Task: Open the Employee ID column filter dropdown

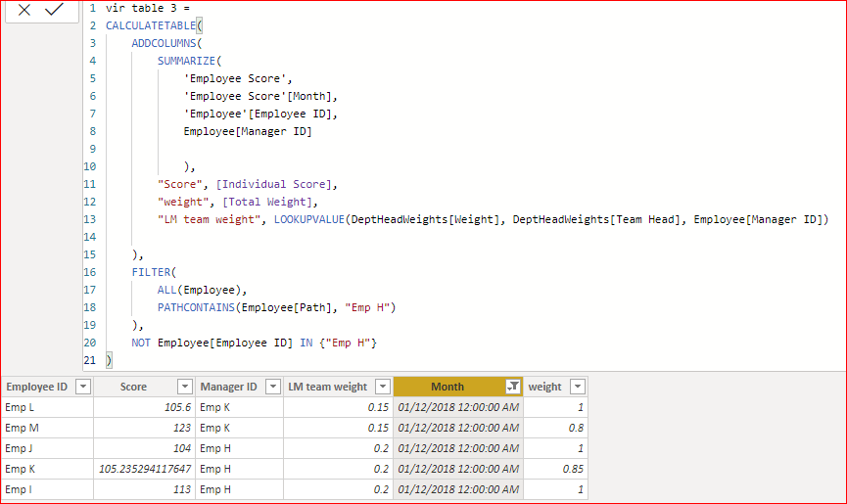Action: tap(83, 387)
